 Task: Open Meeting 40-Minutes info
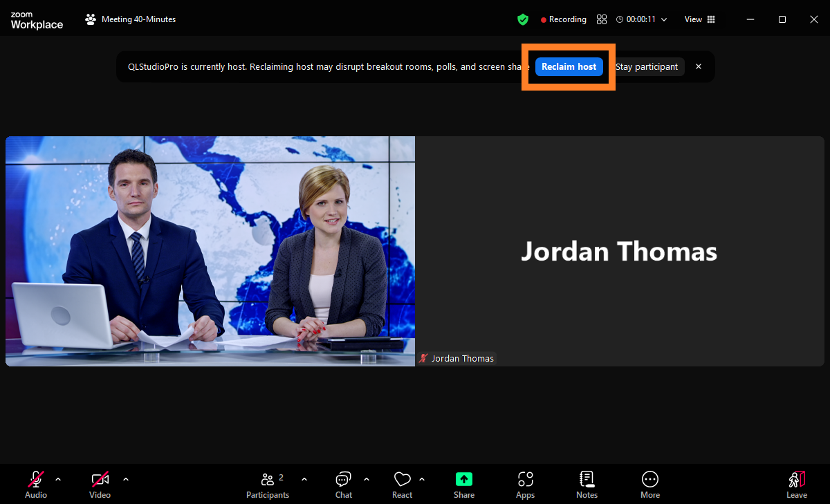131,19
